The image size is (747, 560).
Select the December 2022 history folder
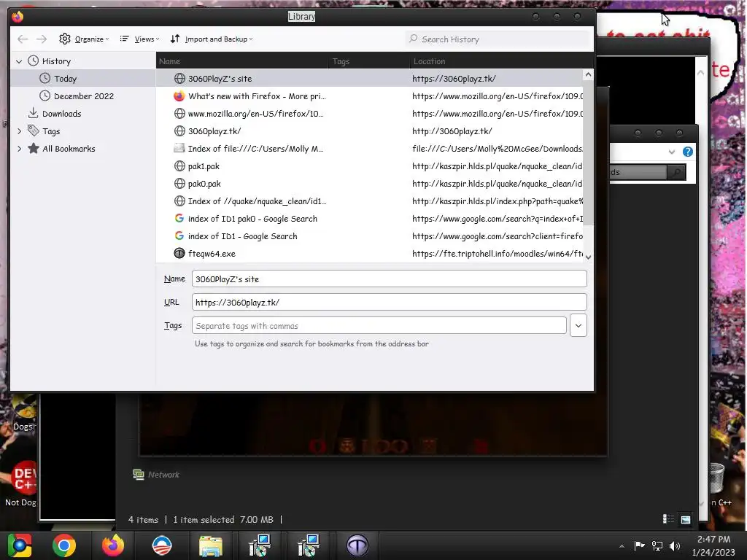(x=83, y=96)
